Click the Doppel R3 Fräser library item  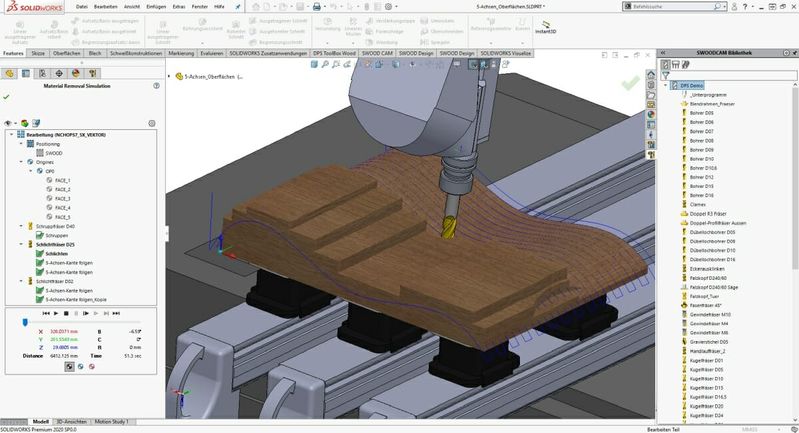(x=708, y=213)
